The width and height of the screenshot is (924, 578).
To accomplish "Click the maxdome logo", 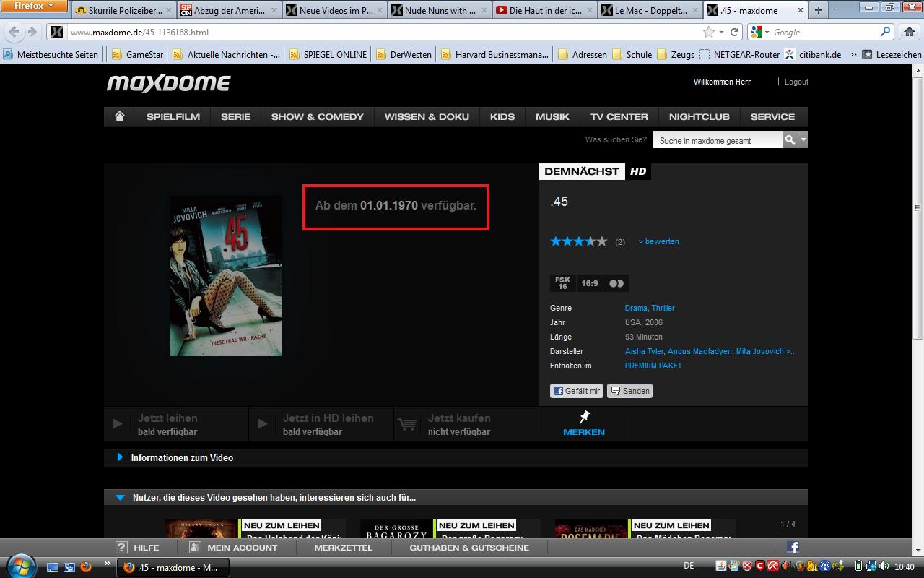I will [x=169, y=83].
